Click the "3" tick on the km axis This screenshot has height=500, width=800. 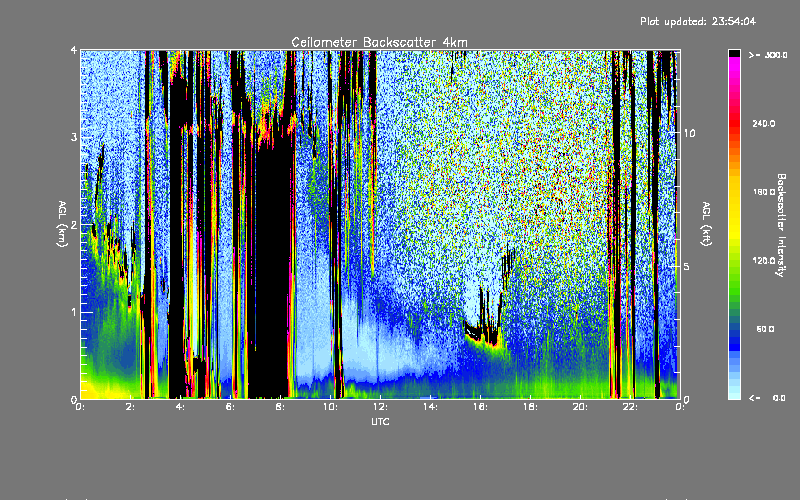click(x=74, y=138)
